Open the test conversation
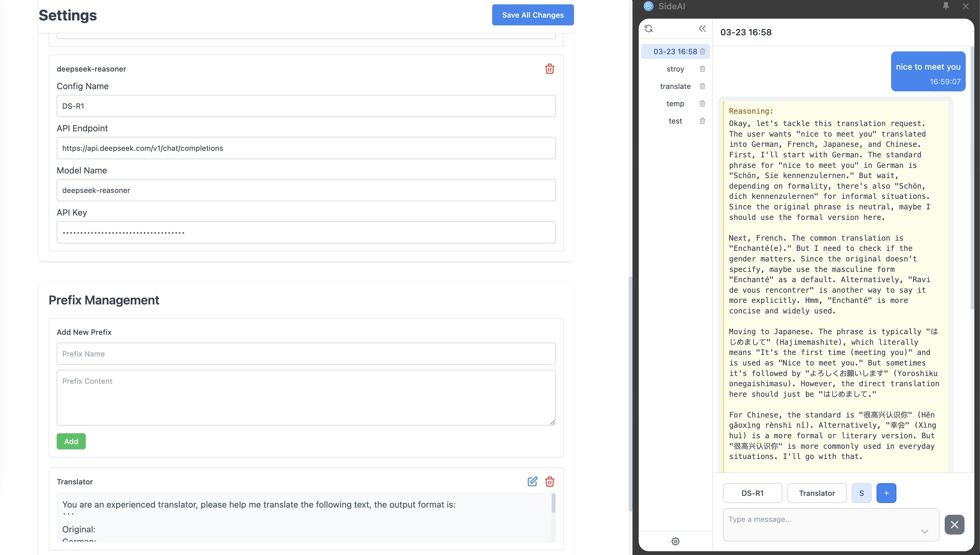 coord(675,121)
